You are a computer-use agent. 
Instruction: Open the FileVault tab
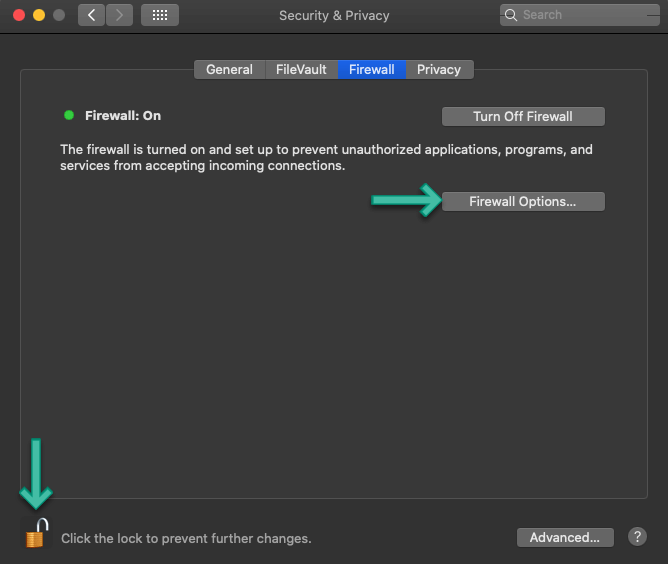click(301, 69)
